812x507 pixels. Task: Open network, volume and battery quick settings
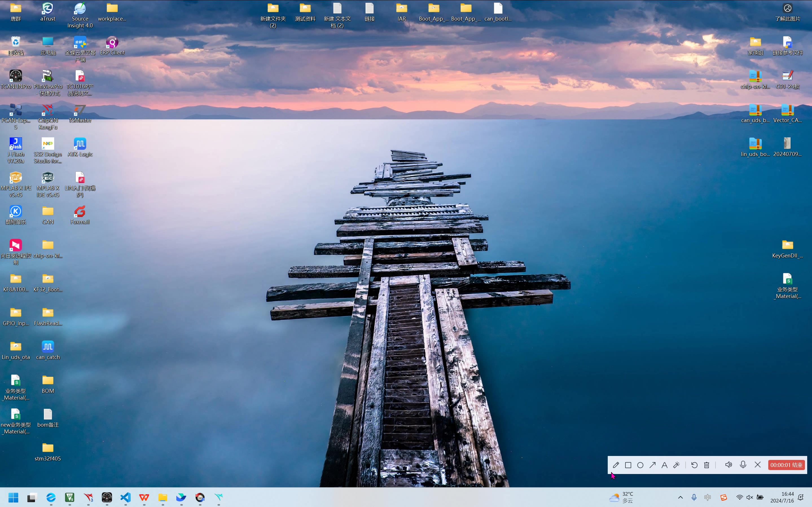[x=750, y=497]
